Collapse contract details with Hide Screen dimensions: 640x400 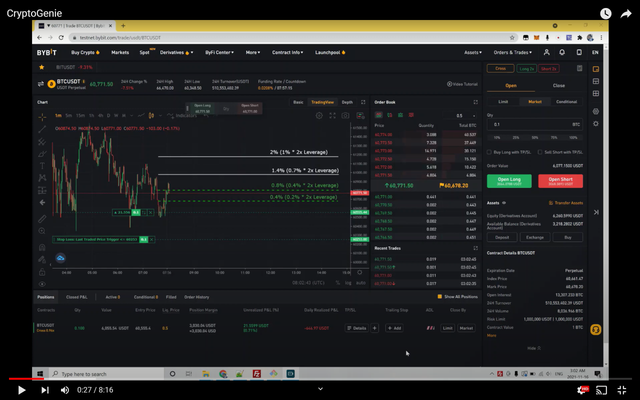pos(534,348)
